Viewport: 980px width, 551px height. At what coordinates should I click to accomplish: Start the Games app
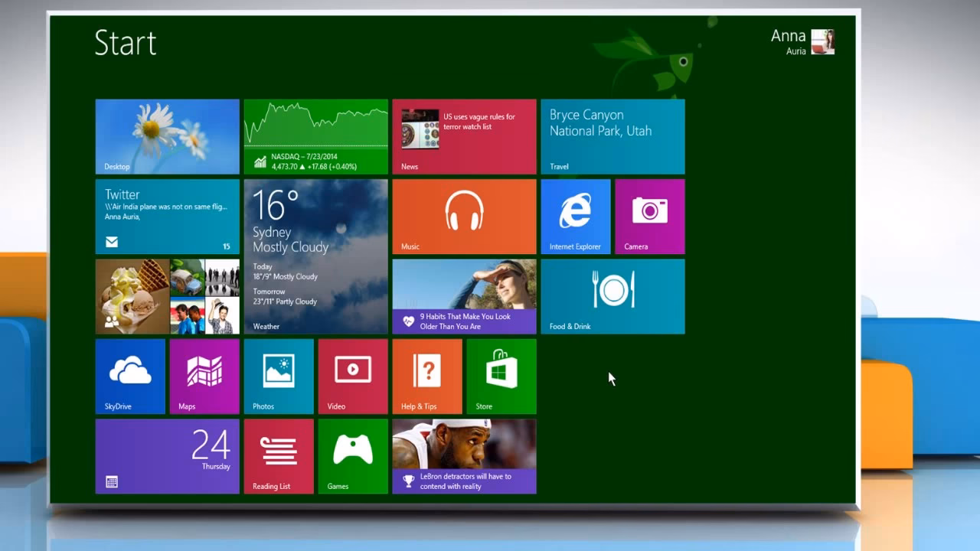pos(352,455)
